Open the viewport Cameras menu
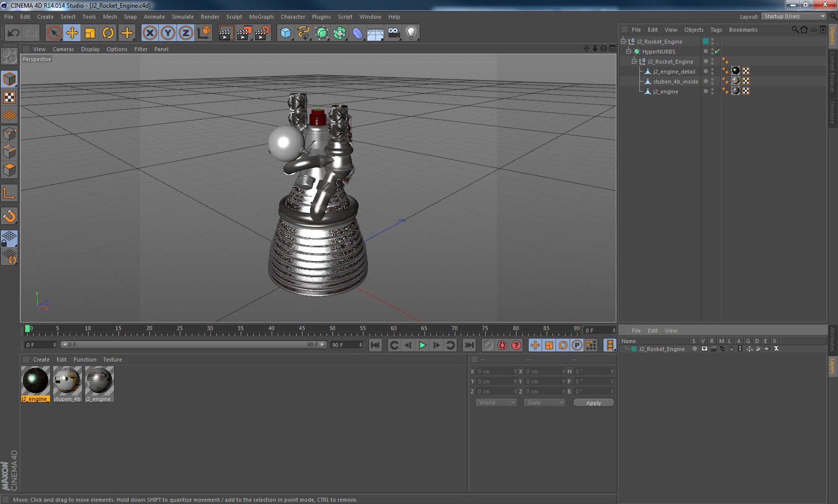The image size is (838, 504). click(63, 49)
